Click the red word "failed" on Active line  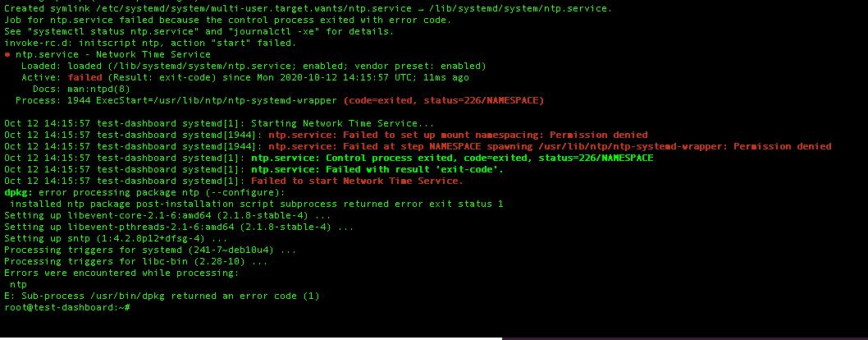85,77
